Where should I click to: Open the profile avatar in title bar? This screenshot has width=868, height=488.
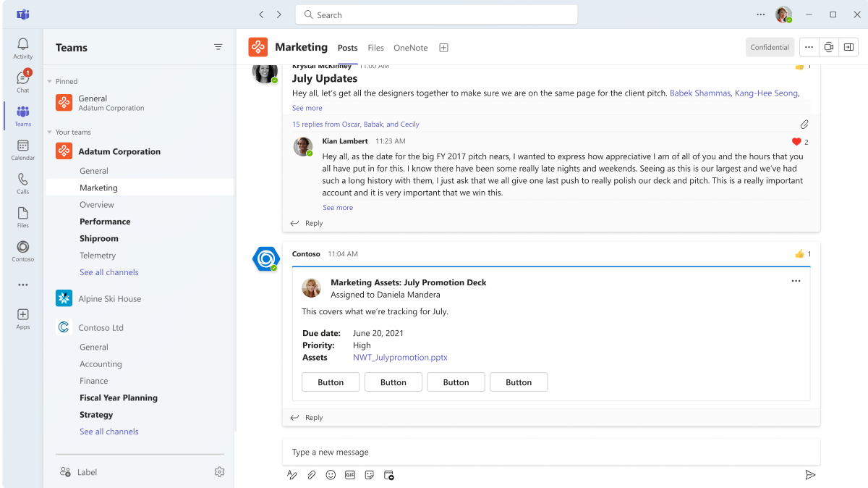(783, 14)
